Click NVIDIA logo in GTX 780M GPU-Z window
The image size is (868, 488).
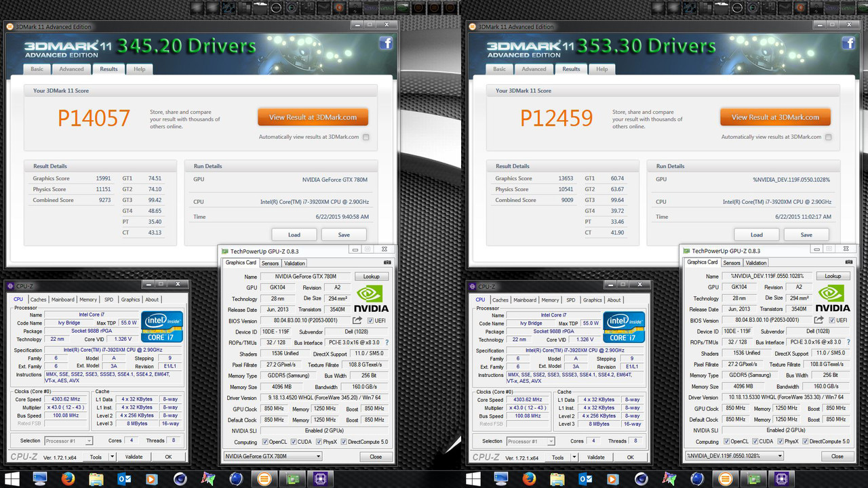pyautogui.click(x=372, y=298)
